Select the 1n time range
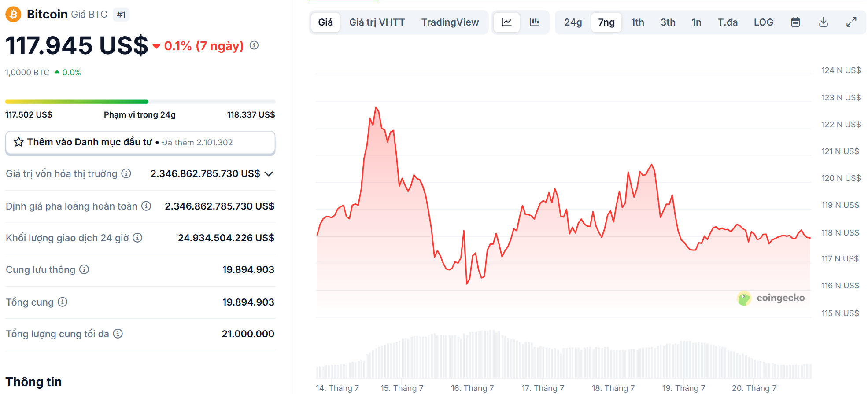 coord(696,22)
